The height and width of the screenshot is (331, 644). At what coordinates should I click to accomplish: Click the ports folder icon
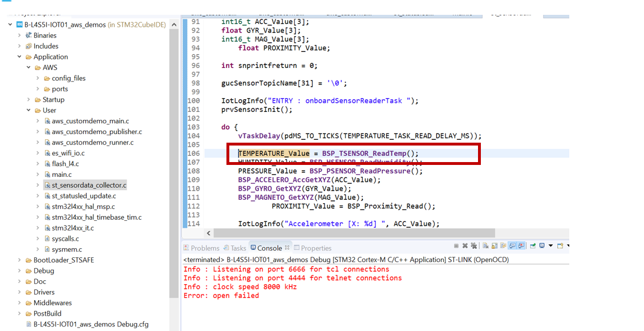click(x=47, y=88)
